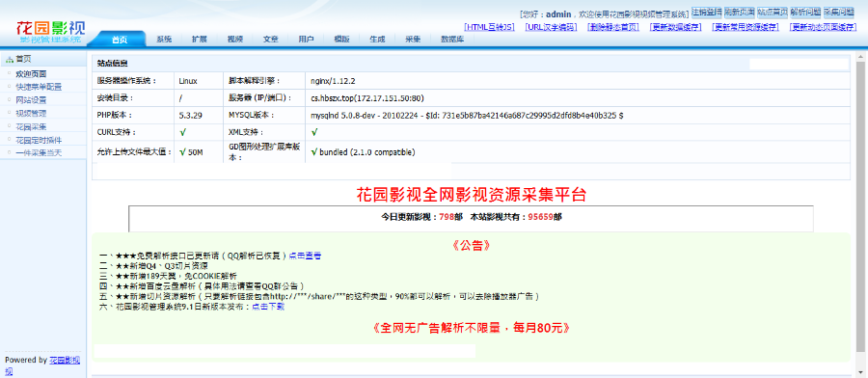This screenshot has height=378, width=868.
Task: Click the bundled (2.1.0 compatible) value
Action: (x=367, y=151)
